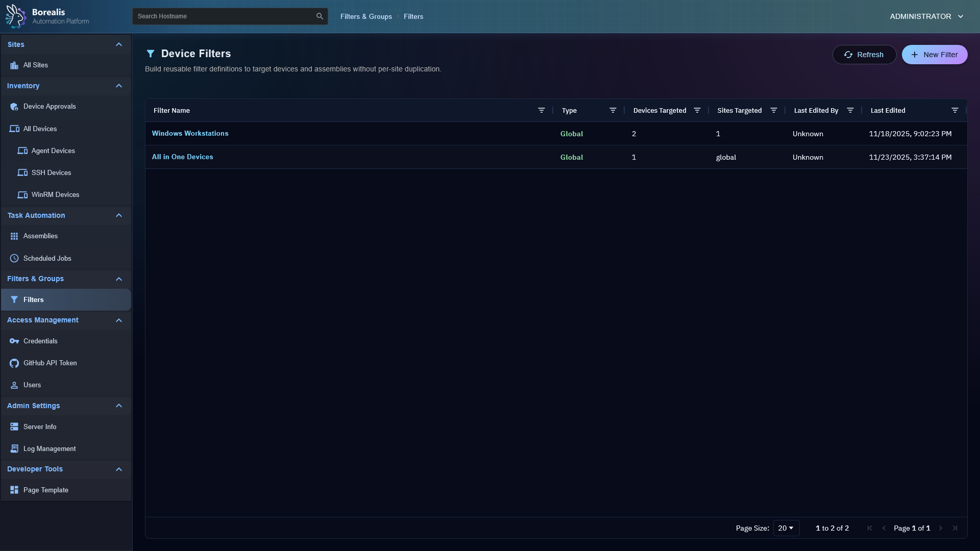Collapse the Task Automation section
The height and width of the screenshot is (551, 980).
coord(119,215)
